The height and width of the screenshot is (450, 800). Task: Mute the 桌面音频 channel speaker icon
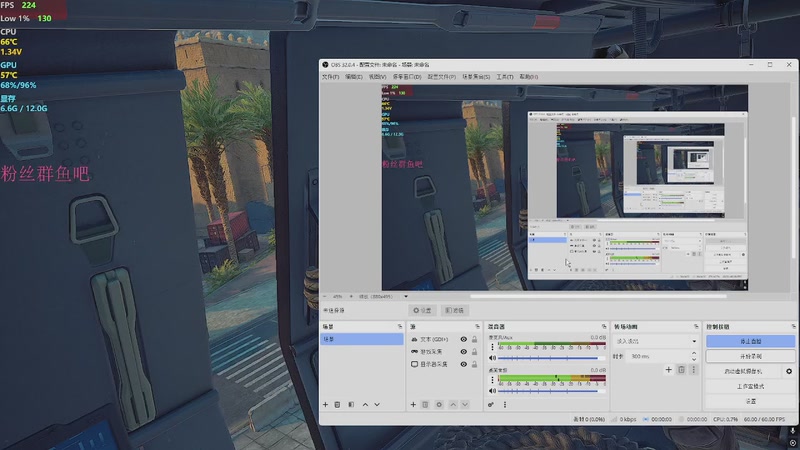click(x=492, y=391)
